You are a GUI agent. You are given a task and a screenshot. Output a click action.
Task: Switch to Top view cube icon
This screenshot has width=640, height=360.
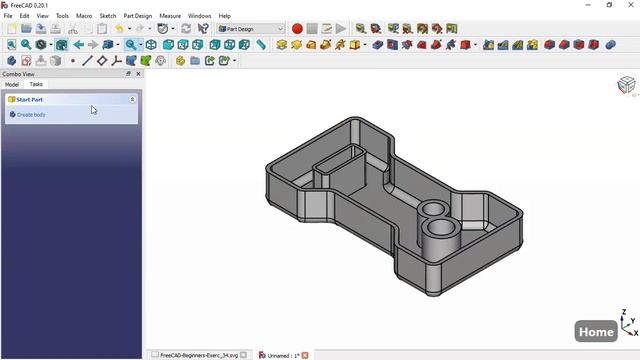(x=183, y=45)
